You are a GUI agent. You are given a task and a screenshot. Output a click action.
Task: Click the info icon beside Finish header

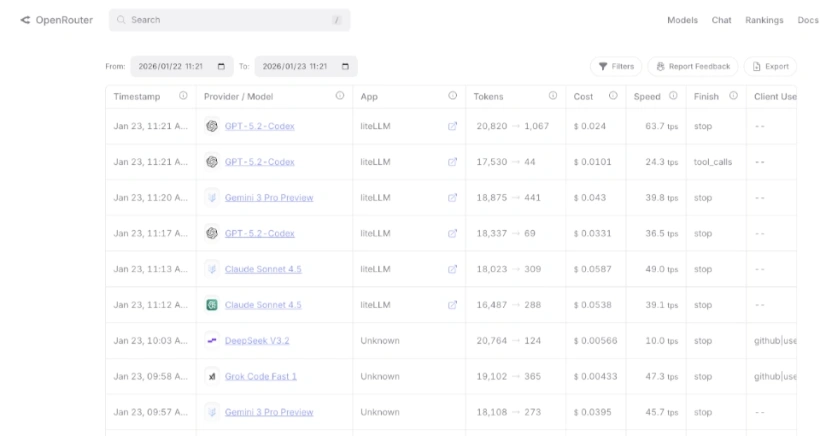733,97
